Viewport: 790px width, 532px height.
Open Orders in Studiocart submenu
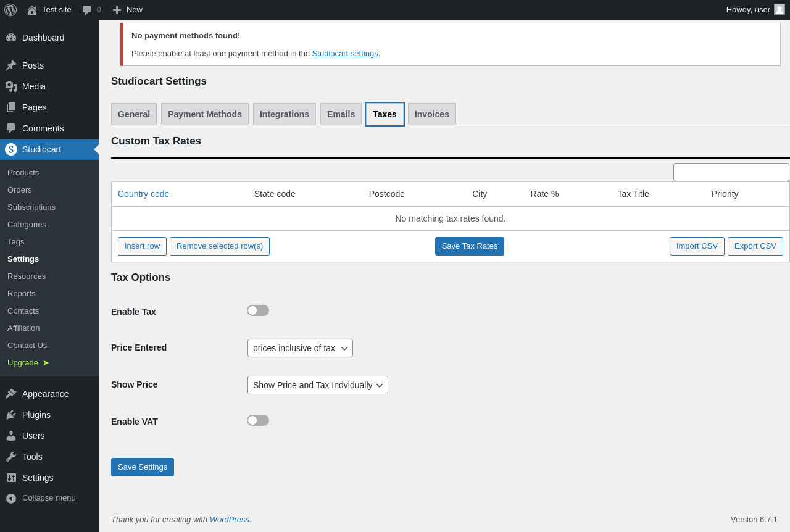point(20,190)
